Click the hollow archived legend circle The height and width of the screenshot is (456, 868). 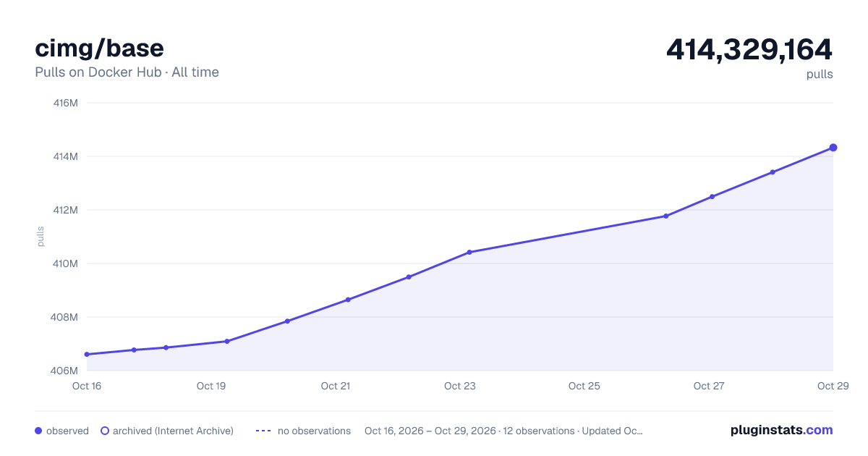tap(105, 431)
